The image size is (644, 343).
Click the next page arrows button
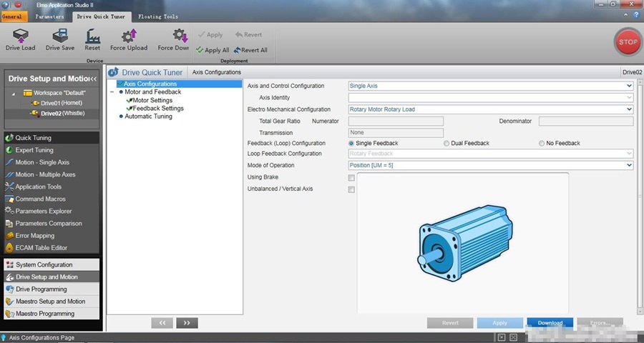coord(187,323)
